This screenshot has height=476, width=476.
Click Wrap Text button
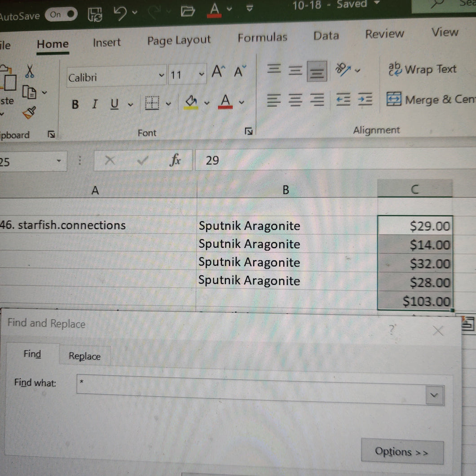pyautogui.click(x=422, y=69)
